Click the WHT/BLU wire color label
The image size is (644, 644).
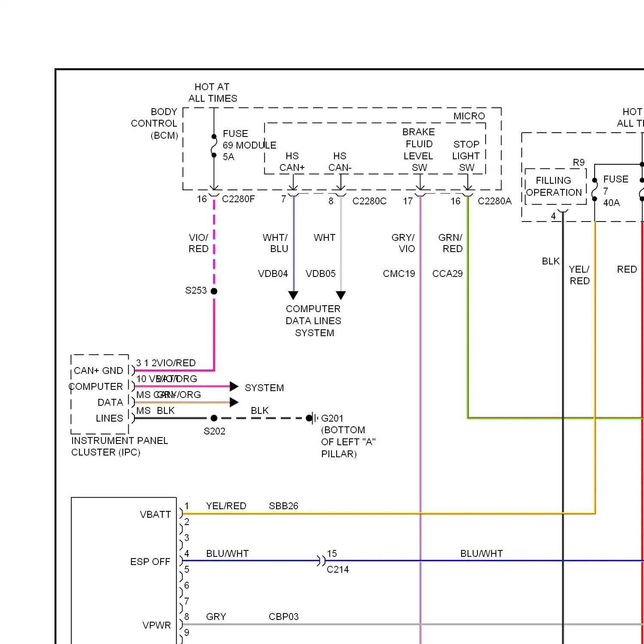click(275, 243)
